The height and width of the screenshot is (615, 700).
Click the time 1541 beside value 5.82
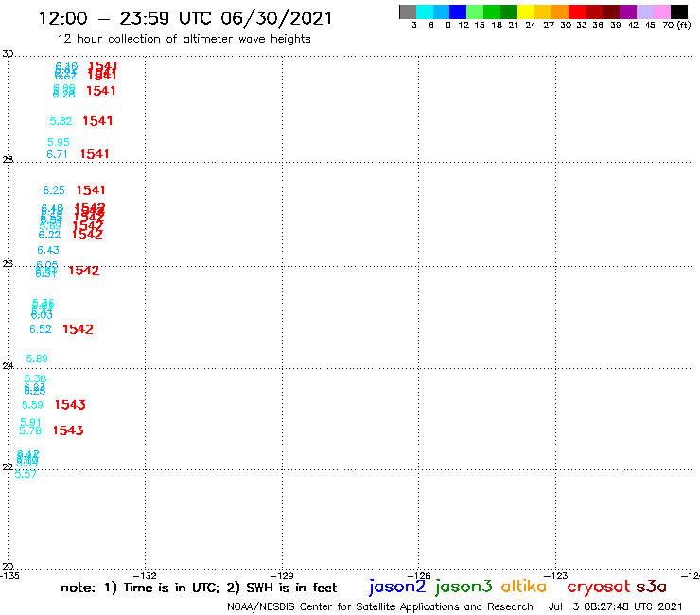97,121
